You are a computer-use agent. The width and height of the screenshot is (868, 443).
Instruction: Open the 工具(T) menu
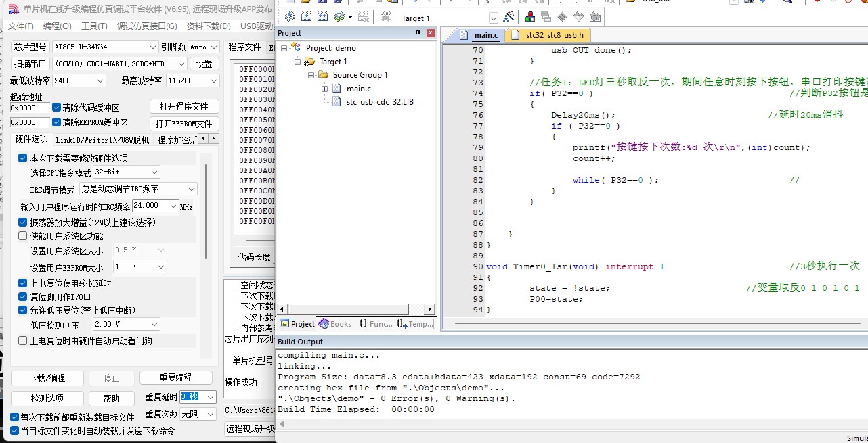(94, 26)
